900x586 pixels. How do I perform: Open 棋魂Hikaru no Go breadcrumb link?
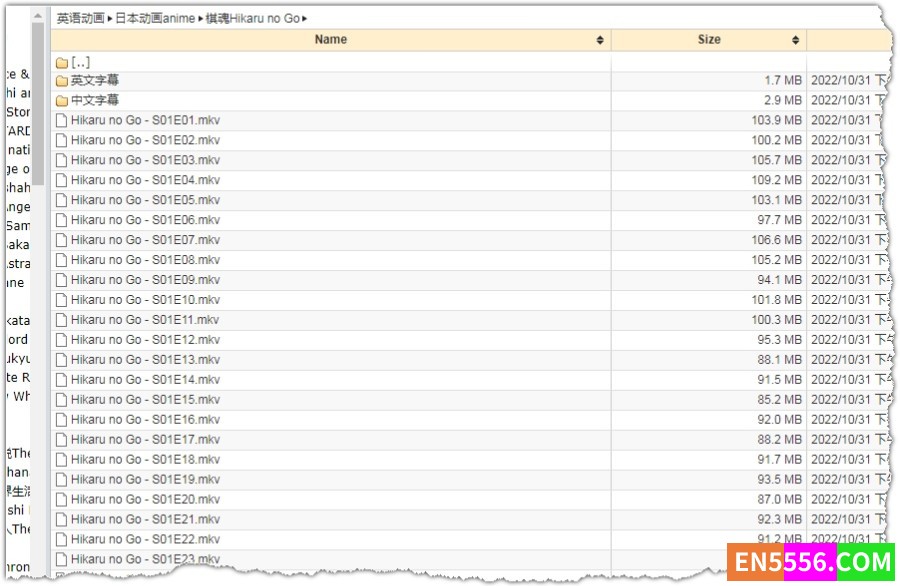click(x=253, y=18)
